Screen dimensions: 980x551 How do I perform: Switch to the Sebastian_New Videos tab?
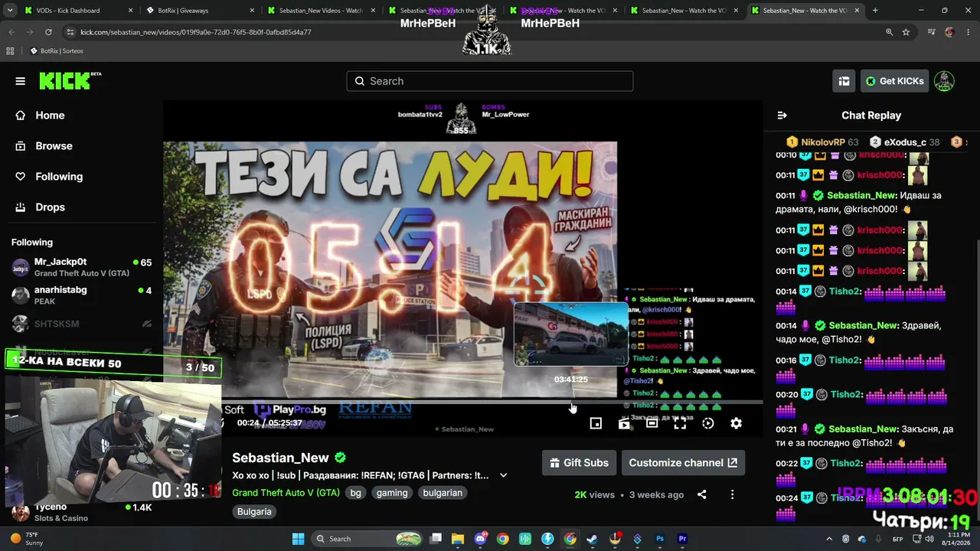[x=320, y=11]
